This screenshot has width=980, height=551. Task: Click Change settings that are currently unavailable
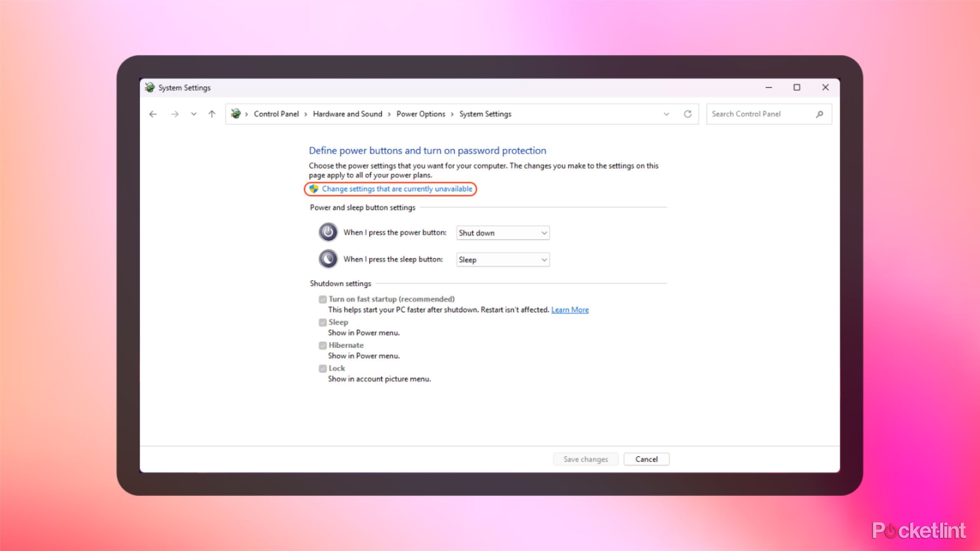click(397, 189)
